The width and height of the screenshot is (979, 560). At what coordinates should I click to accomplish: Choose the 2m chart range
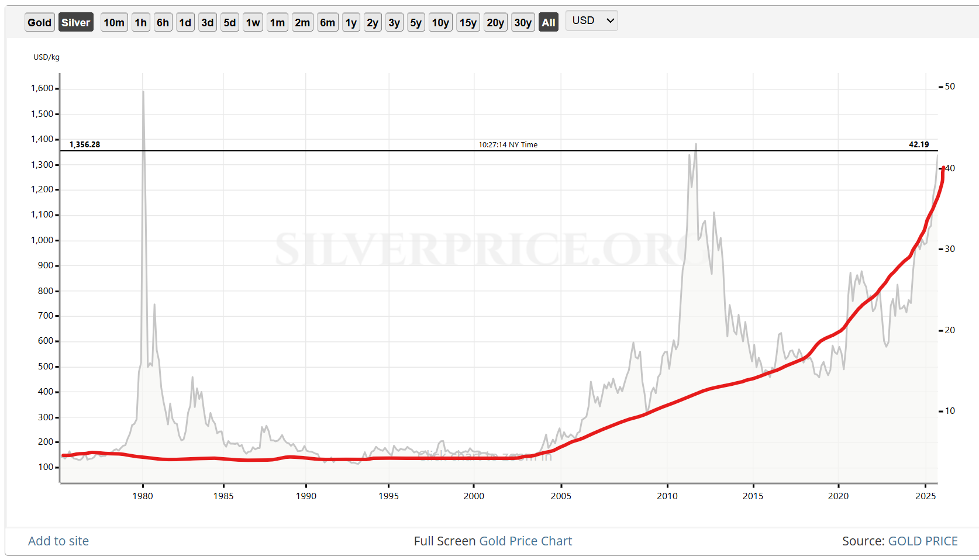click(302, 22)
